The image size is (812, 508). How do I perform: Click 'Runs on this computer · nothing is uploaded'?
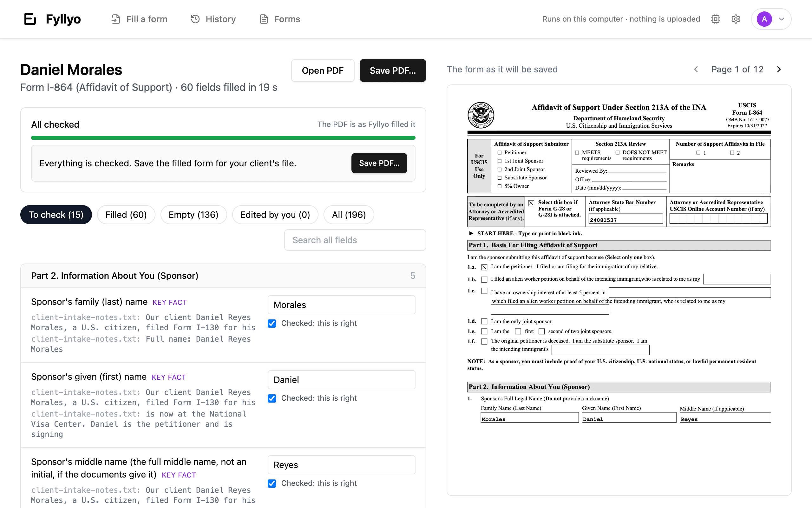[x=621, y=19]
